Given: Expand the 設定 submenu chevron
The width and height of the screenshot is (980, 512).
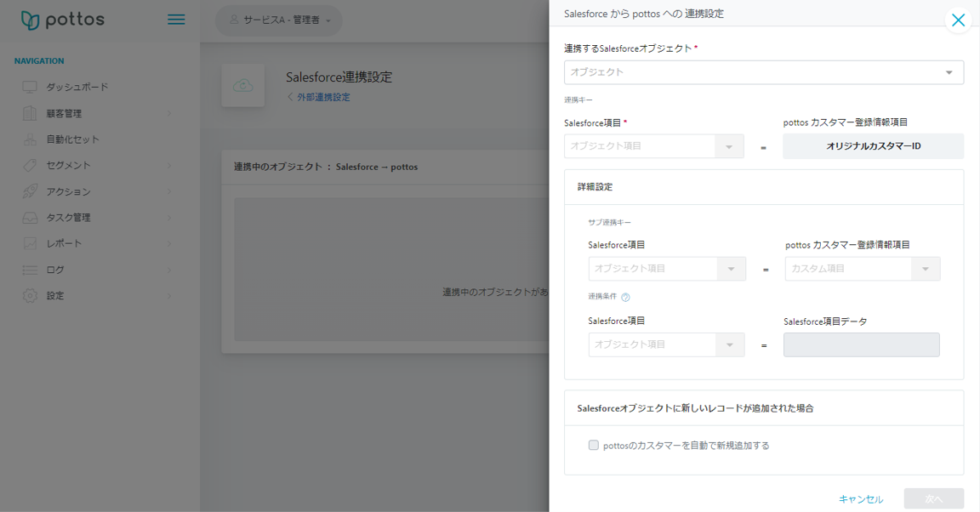Looking at the screenshot, I should [x=169, y=296].
